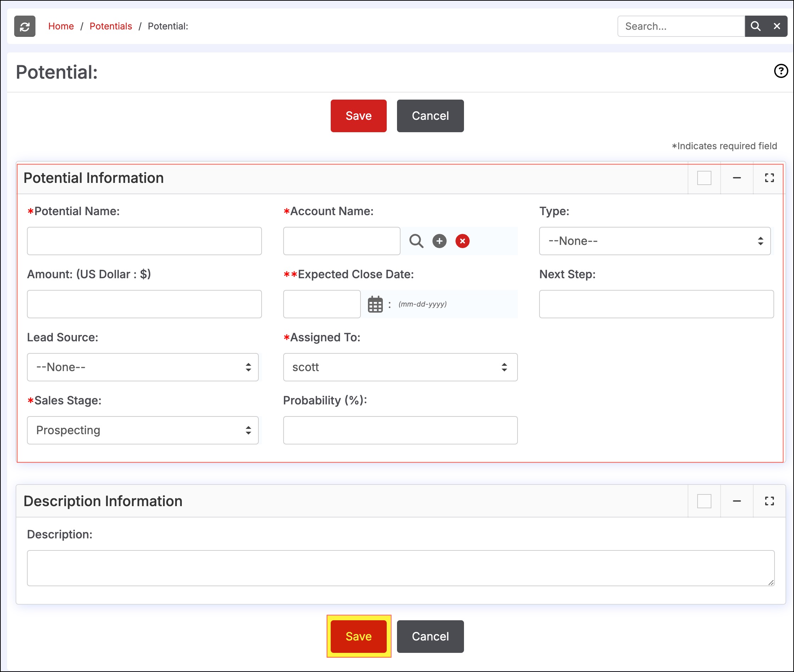
Task: Focus the Next Step field
Action: click(x=656, y=304)
